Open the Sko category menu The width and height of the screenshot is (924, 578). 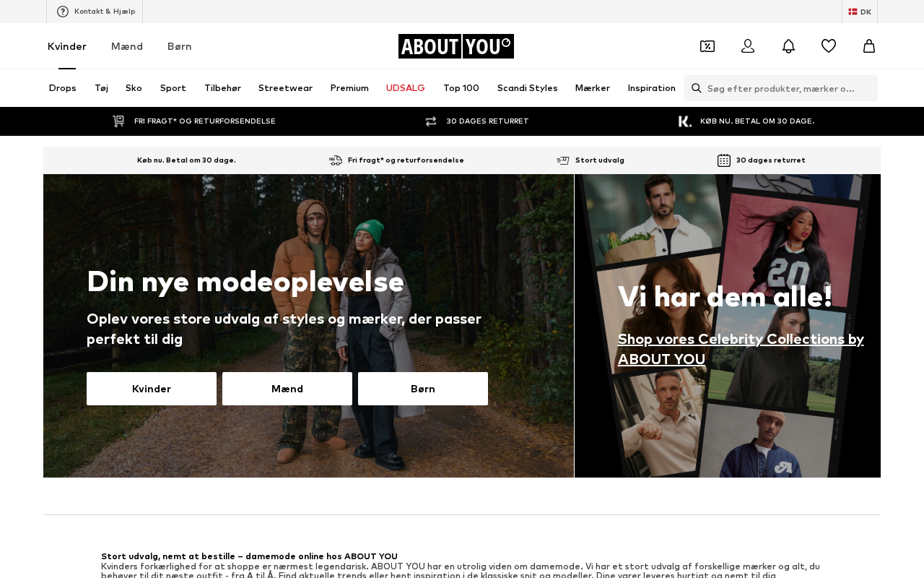[134, 88]
